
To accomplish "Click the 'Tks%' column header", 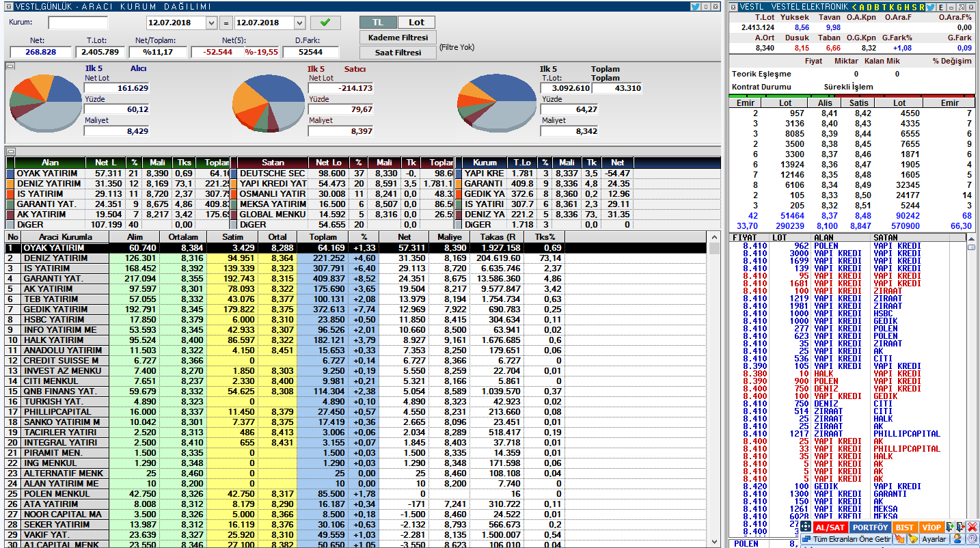I will tap(544, 237).
